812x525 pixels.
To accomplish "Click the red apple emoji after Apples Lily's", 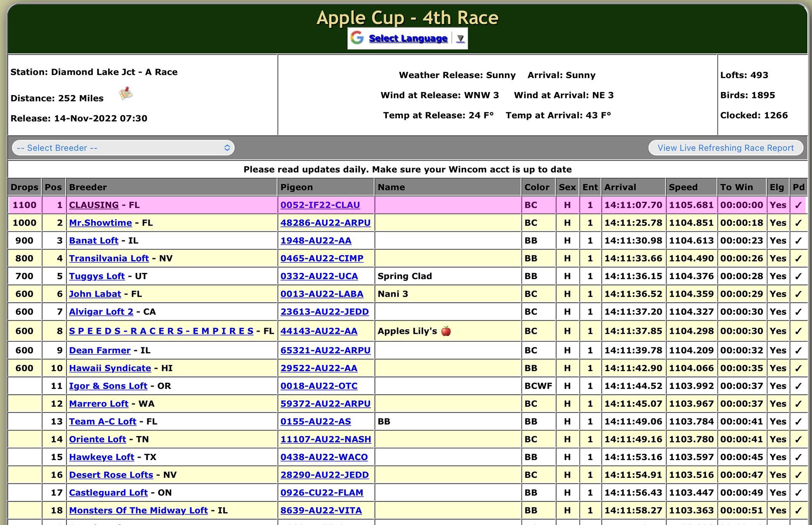I will (446, 331).
